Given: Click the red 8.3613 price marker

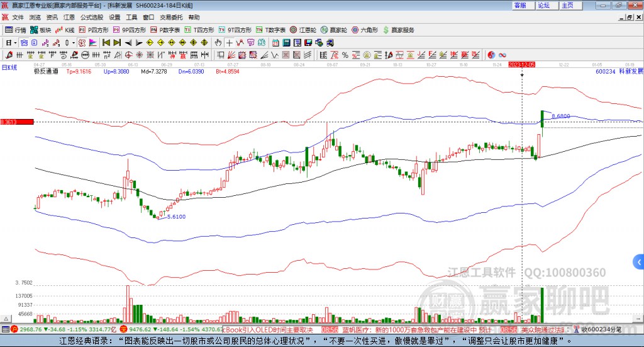Looking at the screenshot, I should coord(17,122).
